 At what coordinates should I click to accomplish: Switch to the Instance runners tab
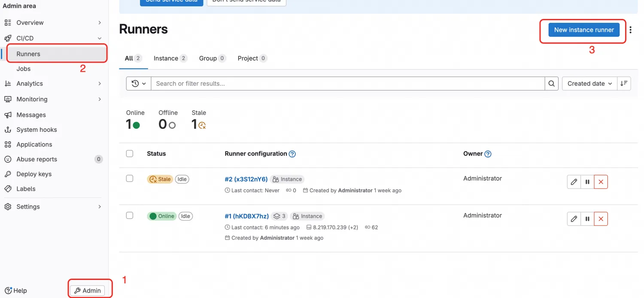165,58
